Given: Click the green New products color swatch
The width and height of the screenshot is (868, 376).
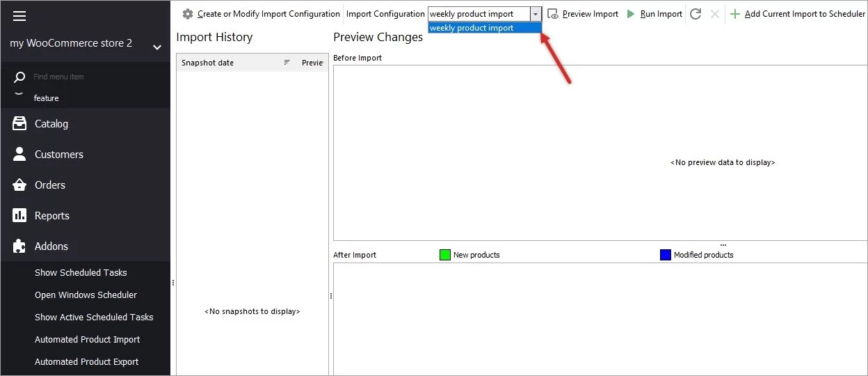Looking at the screenshot, I should tap(445, 255).
